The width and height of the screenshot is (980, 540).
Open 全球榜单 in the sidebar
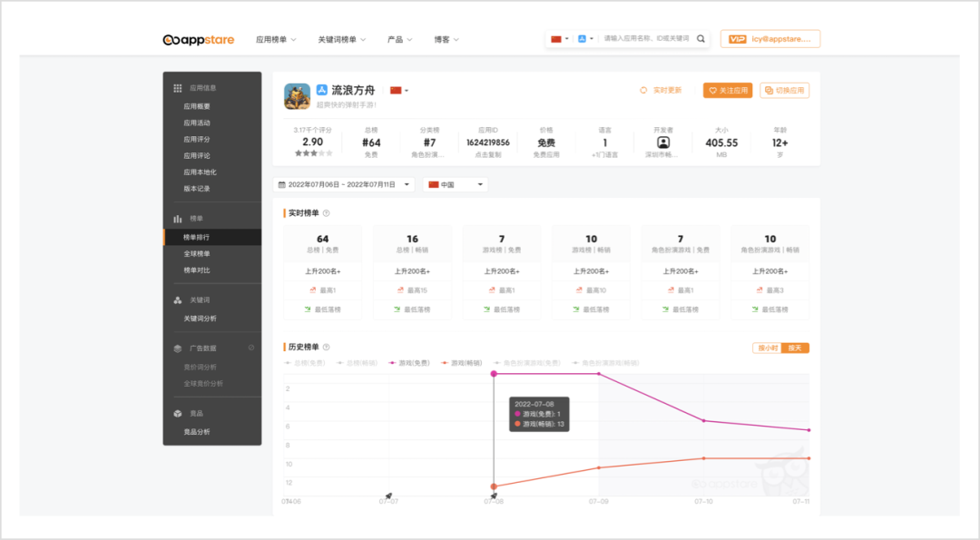point(197,254)
